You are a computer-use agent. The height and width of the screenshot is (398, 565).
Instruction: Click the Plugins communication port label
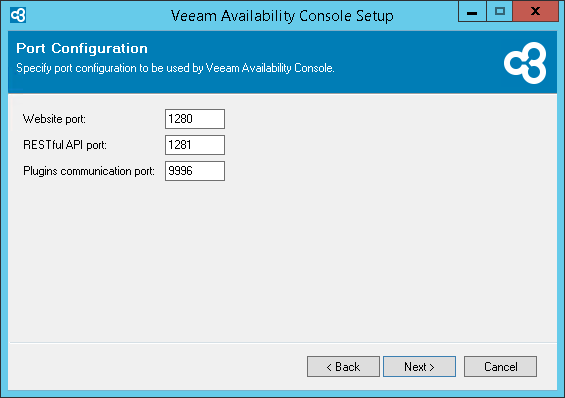[89, 171]
